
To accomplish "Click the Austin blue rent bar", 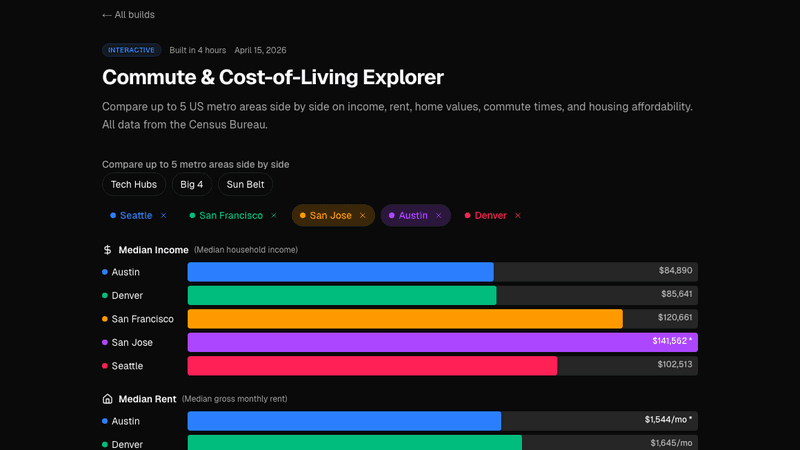I will [344, 421].
